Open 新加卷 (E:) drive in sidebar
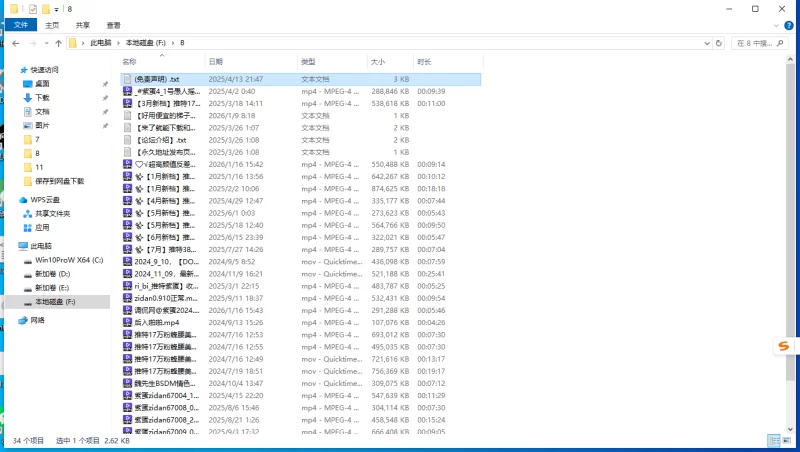This screenshot has height=452, width=800. pos(52,288)
